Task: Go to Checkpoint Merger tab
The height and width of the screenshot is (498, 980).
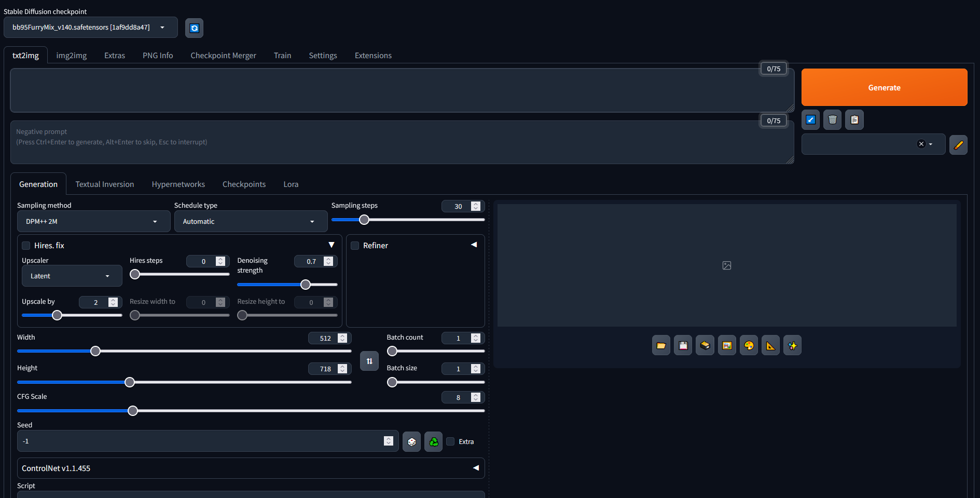Action: 223,56
